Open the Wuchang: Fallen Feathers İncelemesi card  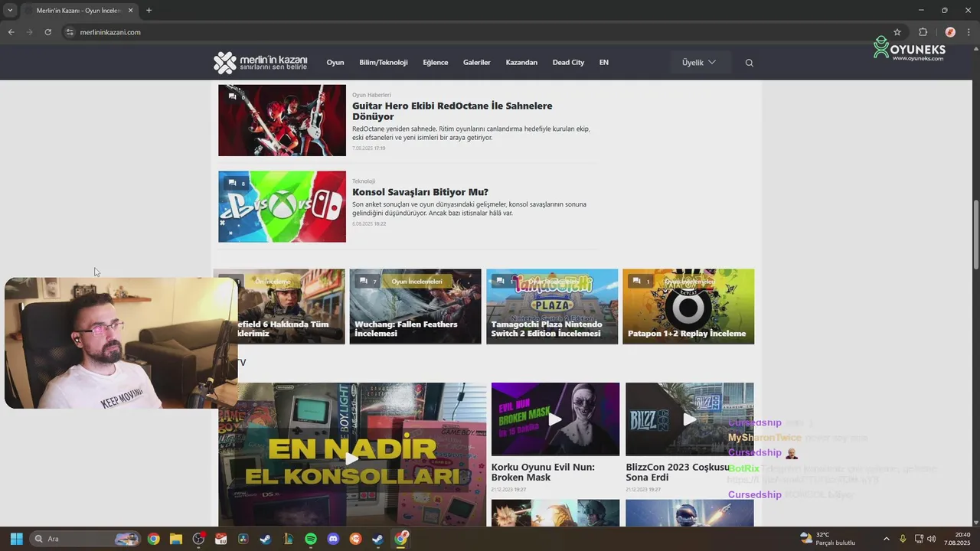pyautogui.click(x=416, y=306)
